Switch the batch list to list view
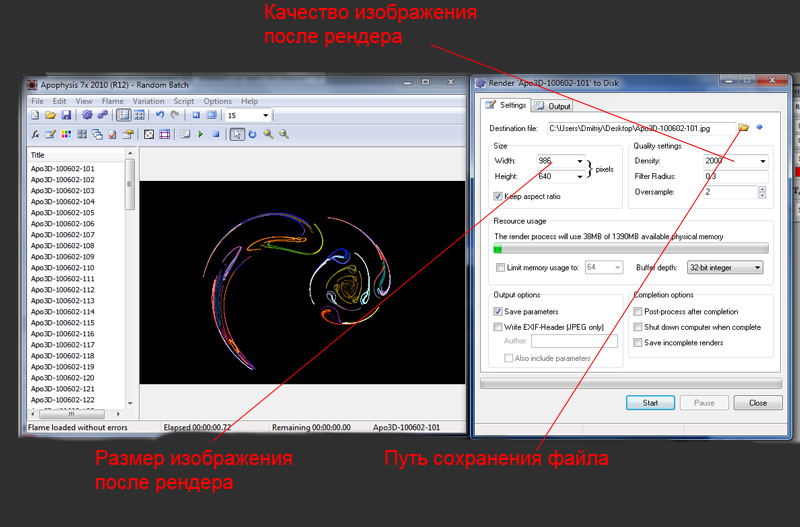 pos(123,115)
